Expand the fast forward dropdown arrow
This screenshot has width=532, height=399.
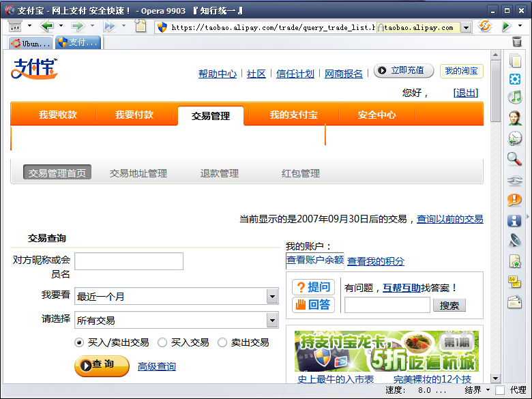pyautogui.click(x=123, y=26)
